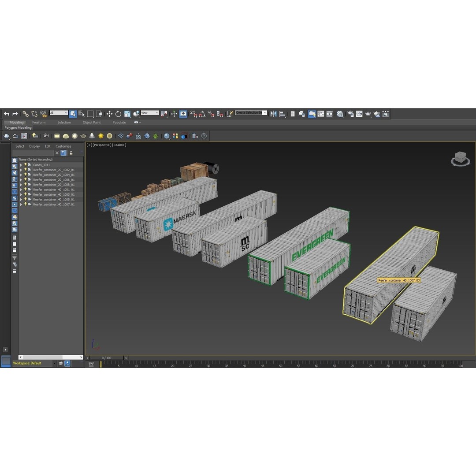Toggle visibility bulb of Reefer_container_20_1002_01
The image size is (476, 476).
coord(26,170)
